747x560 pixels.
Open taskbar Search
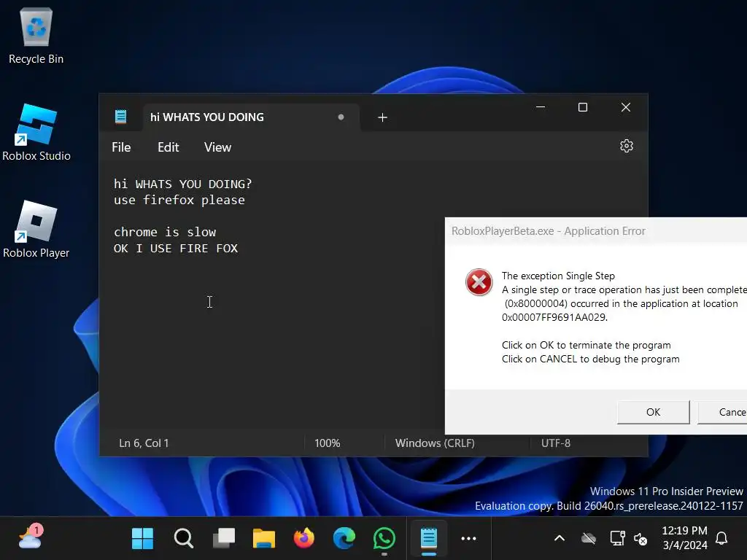(183, 539)
